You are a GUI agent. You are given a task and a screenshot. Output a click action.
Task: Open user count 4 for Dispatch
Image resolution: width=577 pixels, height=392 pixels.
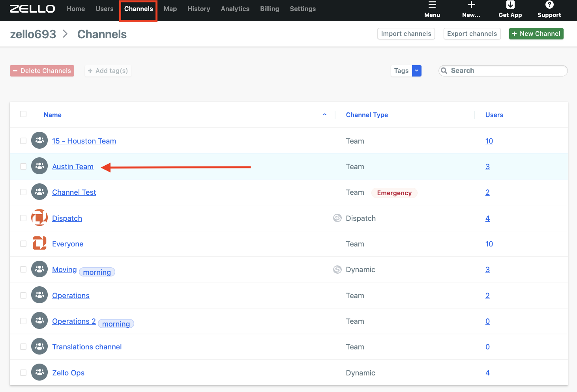point(487,218)
